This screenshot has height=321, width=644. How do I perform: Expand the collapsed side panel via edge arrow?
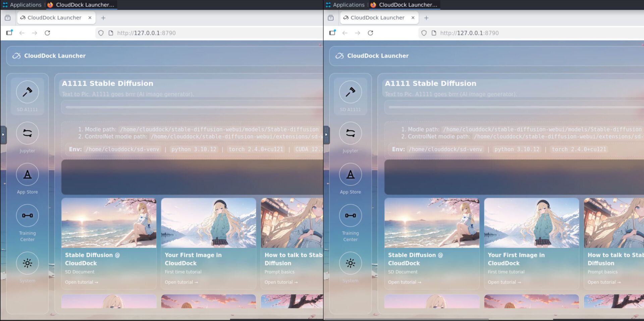coord(3,134)
